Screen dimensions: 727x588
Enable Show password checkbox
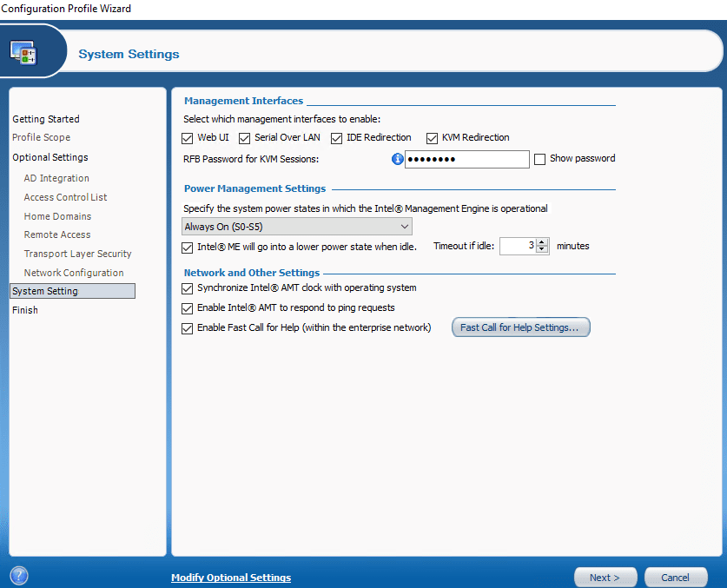539,159
